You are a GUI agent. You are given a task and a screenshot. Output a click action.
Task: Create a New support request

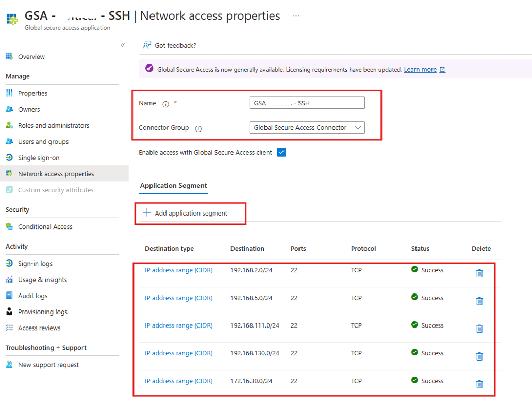point(48,365)
